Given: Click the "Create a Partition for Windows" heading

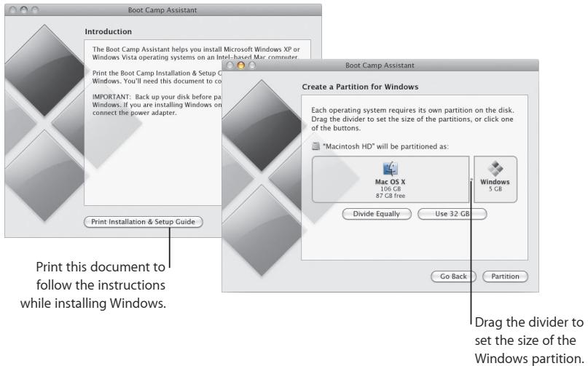Looking at the screenshot, I should point(360,87).
